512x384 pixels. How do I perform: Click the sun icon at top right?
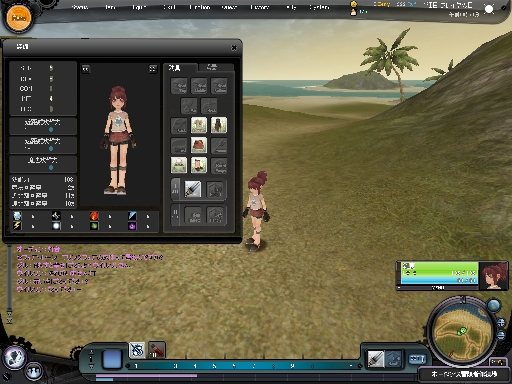click(489, 9)
